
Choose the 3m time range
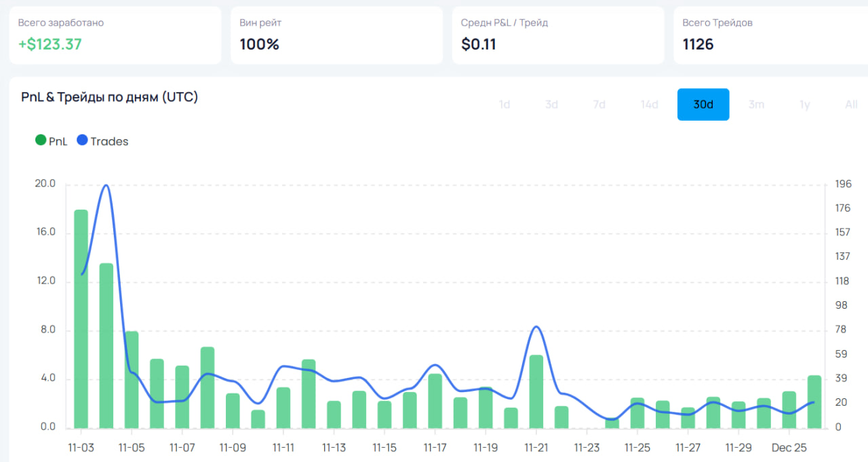(756, 104)
